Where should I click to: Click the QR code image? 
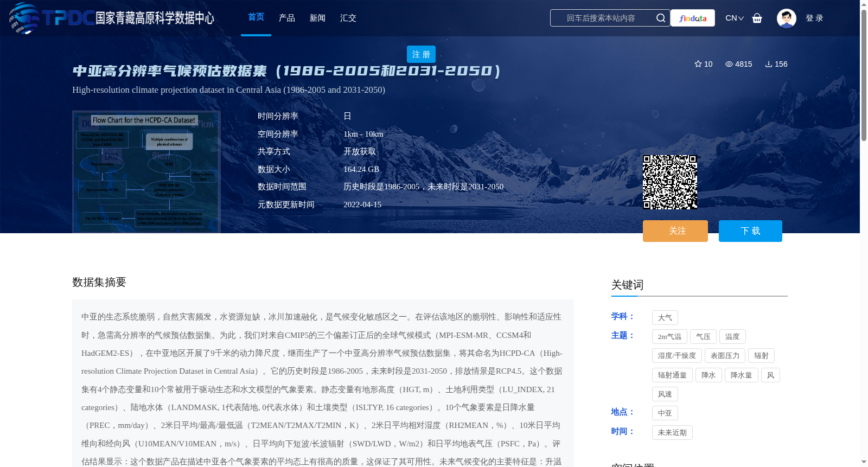pos(670,182)
